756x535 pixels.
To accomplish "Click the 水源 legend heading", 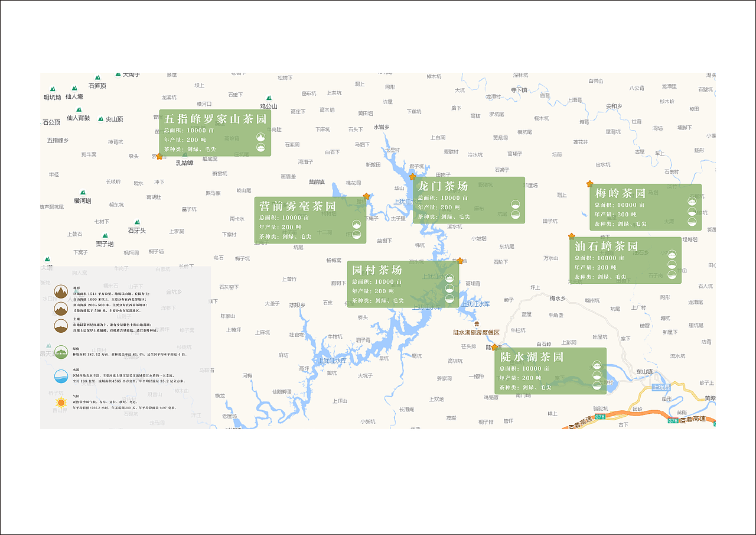I will (x=76, y=369).
